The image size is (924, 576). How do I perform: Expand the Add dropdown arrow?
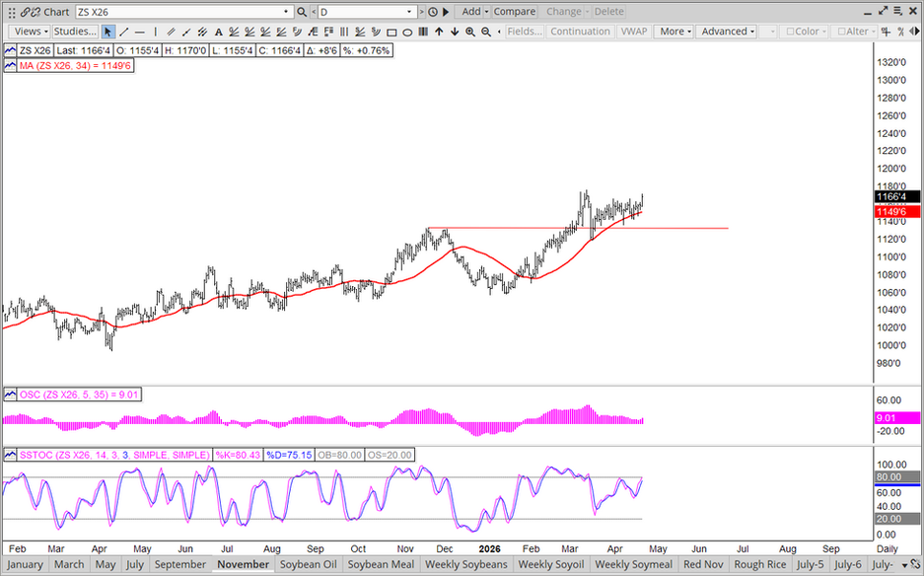tap(487, 12)
